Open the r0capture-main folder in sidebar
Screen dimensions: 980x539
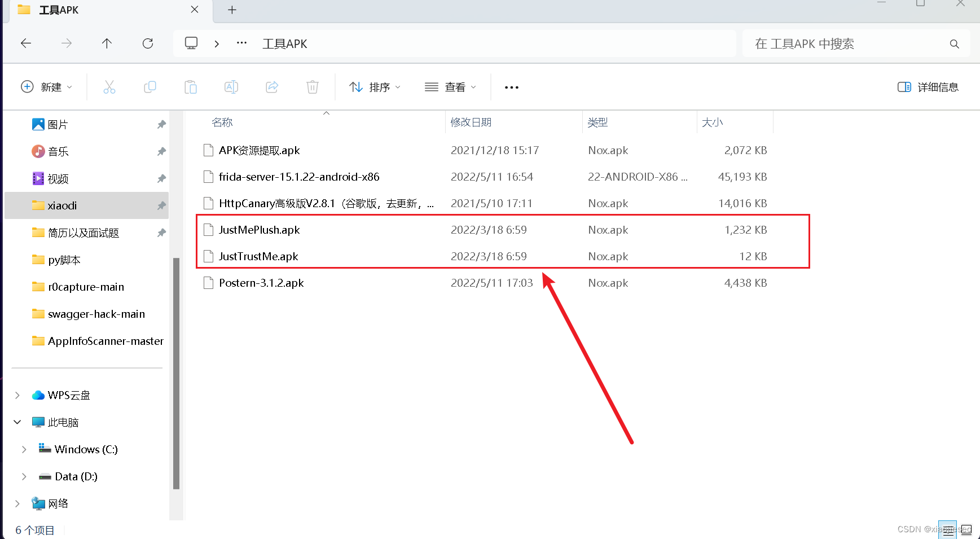pyautogui.click(x=87, y=287)
